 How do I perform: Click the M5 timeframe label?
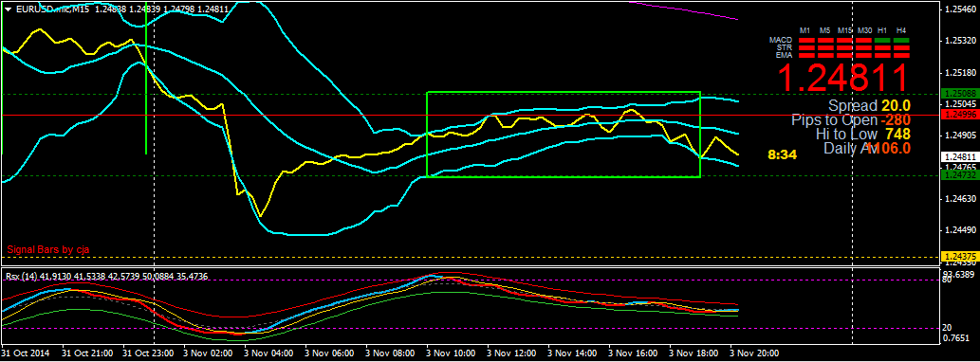[825, 30]
